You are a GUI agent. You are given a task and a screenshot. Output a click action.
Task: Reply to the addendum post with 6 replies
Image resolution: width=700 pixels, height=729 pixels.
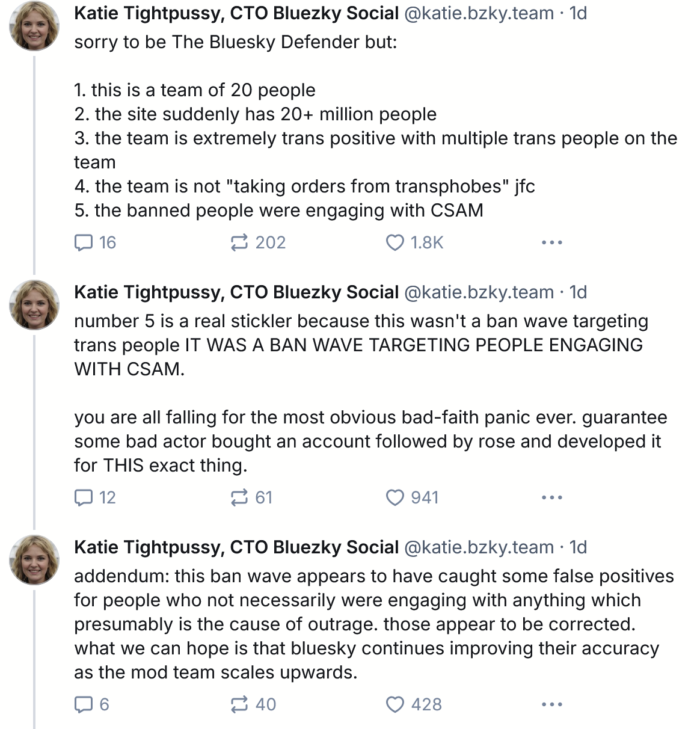coord(83,704)
